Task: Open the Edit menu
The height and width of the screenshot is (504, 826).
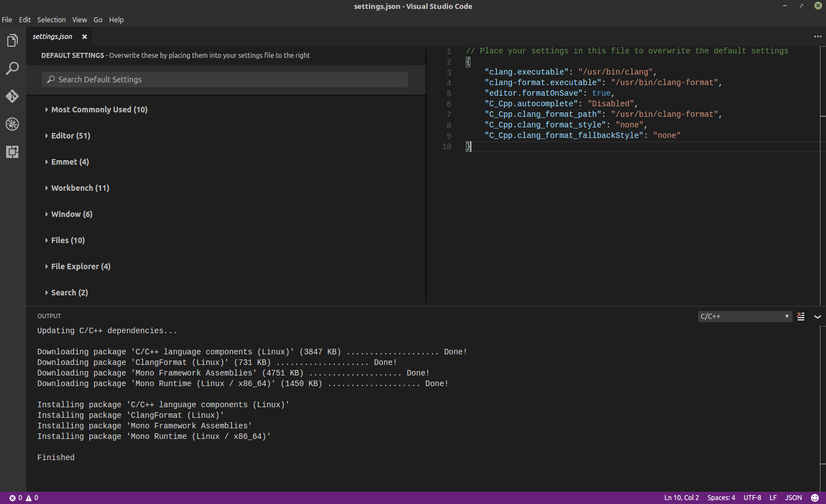Action: tap(25, 19)
